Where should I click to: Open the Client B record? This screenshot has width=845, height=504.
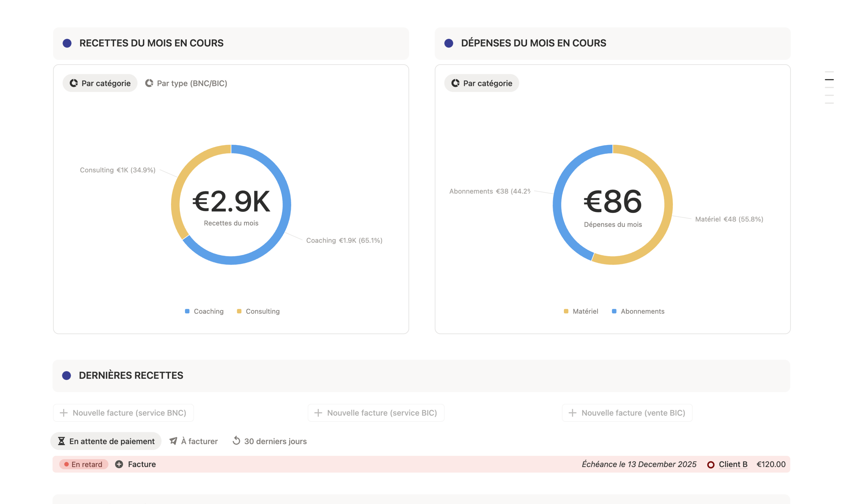(x=733, y=464)
